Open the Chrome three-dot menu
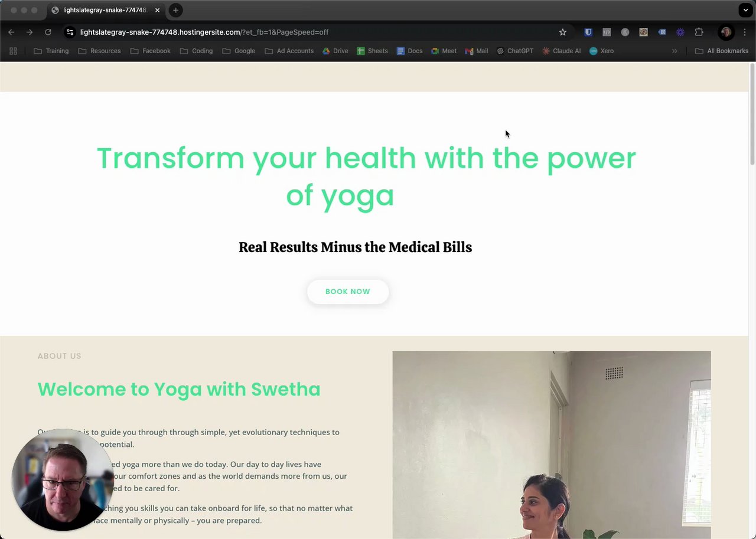The width and height of the screenshot is (756, 539). tap(745, 32)
